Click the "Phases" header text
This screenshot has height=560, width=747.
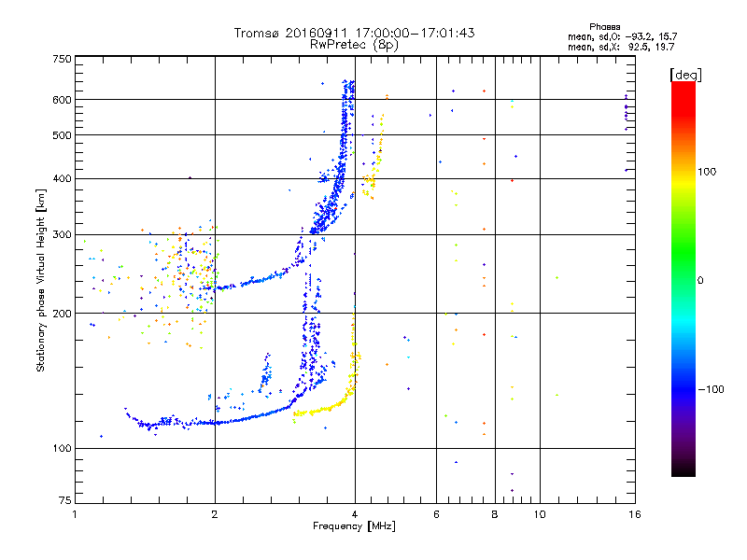click(604, 27)
